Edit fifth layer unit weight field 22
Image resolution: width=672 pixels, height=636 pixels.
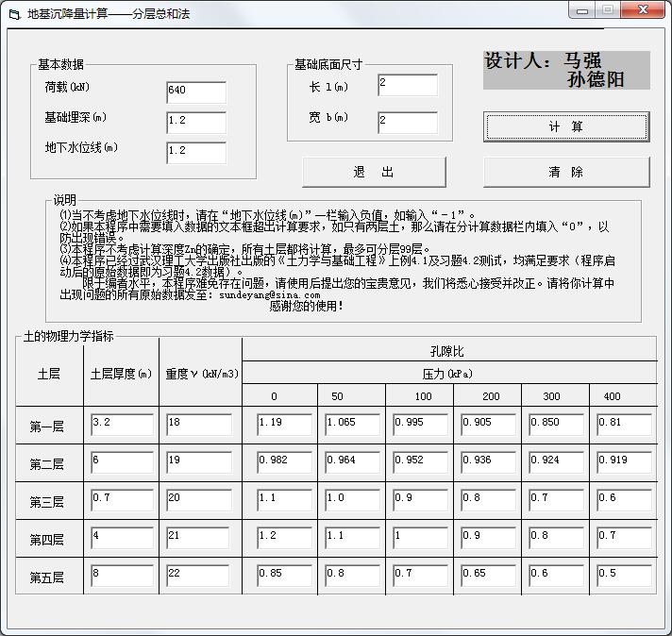tap(199, 576)
